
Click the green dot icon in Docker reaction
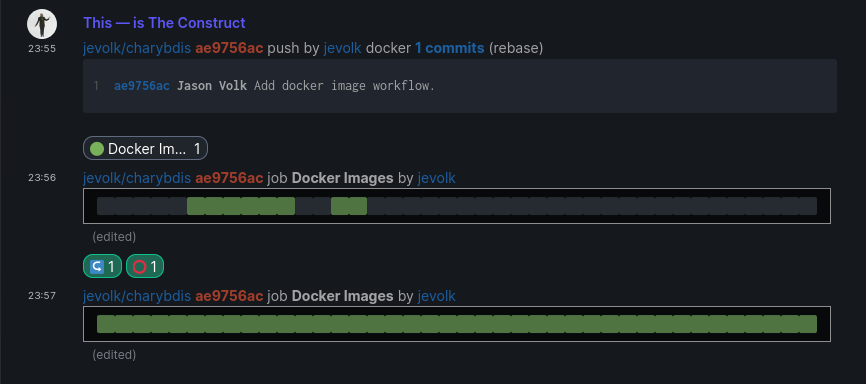(97, 149)
